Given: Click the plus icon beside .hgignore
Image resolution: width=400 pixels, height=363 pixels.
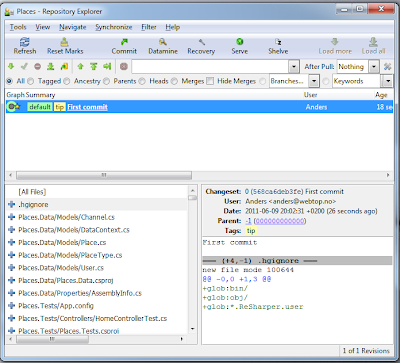Looking at the screenshot, I should click(x=11, y=204).
